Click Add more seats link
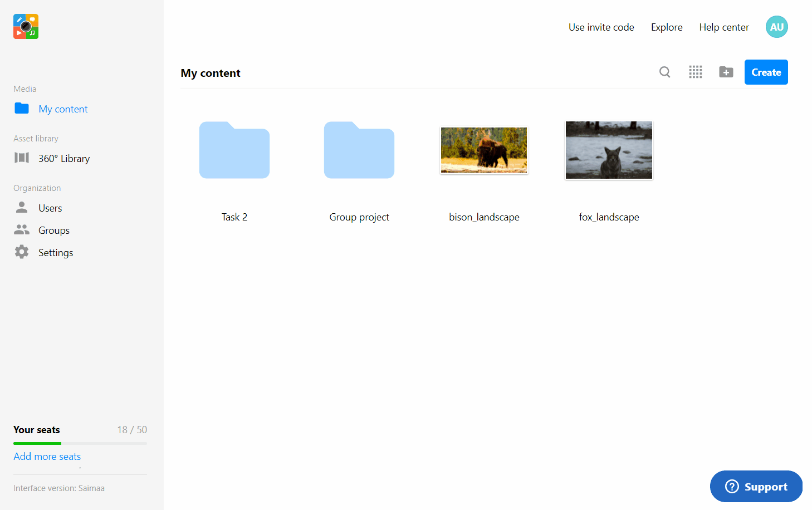 pyautogui.click(x=47, y=457)
